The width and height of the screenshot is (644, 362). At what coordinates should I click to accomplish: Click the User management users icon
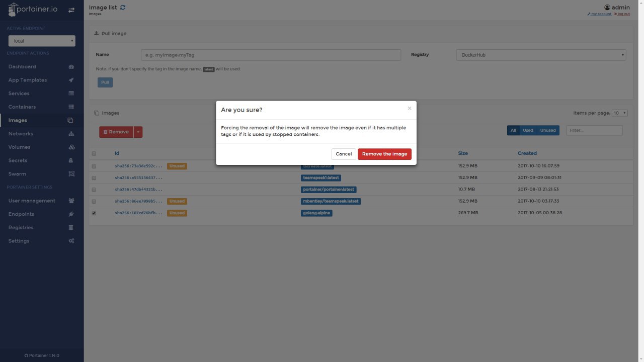(x=71, y=201)
